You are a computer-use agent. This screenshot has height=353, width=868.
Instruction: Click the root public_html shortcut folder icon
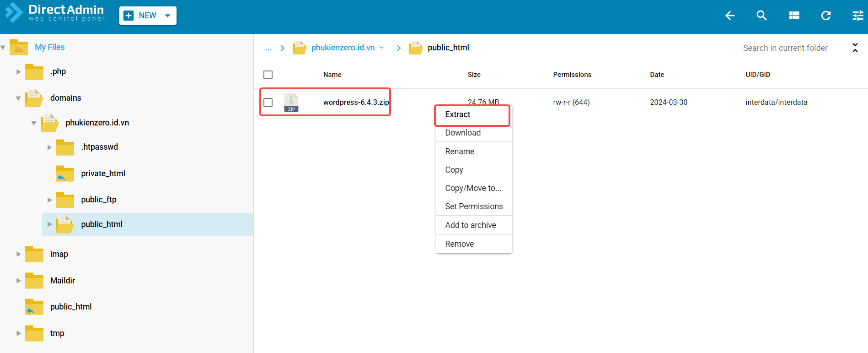pos(34,307)
